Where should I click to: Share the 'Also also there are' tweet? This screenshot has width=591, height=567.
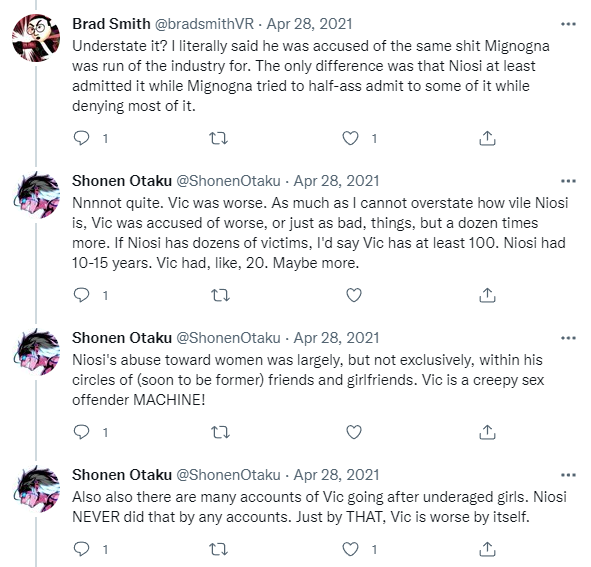click(487, 549)
